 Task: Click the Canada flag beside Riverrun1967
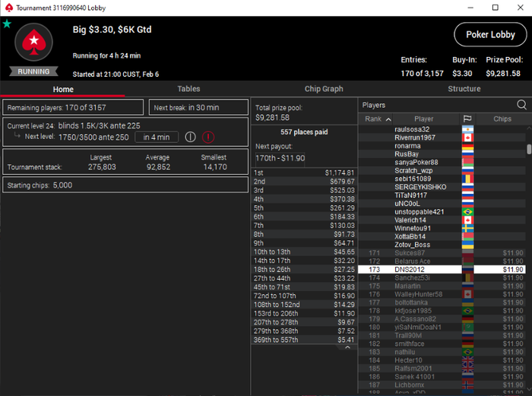tap(468, 138)
